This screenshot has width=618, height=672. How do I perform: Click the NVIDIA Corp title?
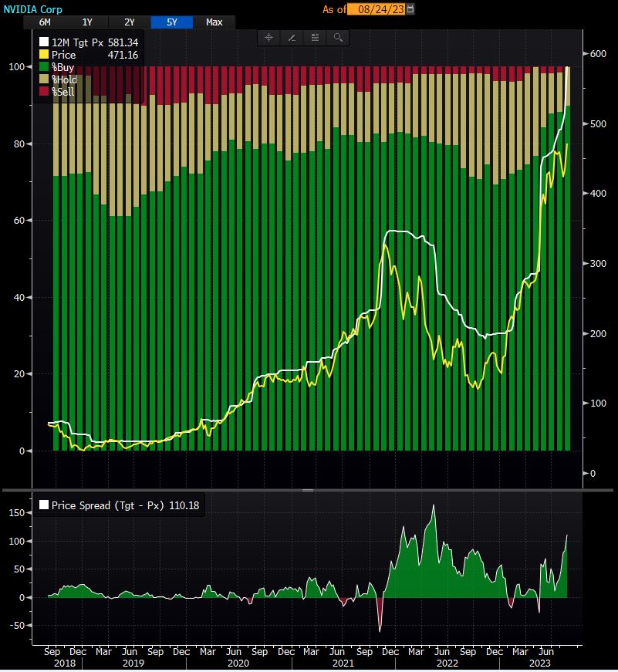pos(33,9)
